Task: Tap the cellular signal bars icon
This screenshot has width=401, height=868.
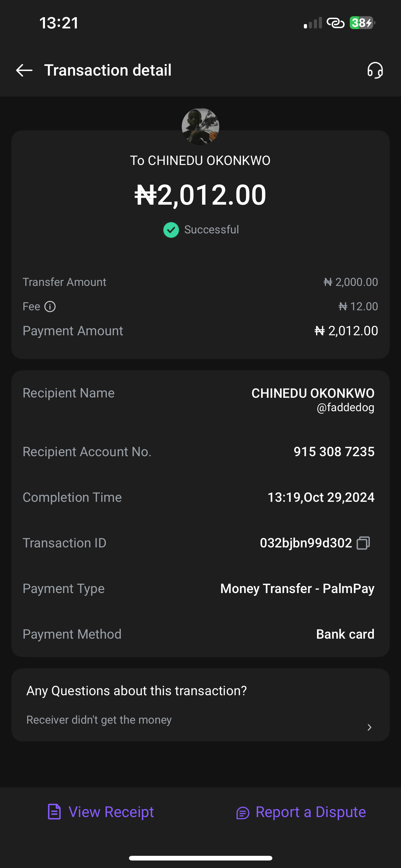Action: (x=313, y=23)
